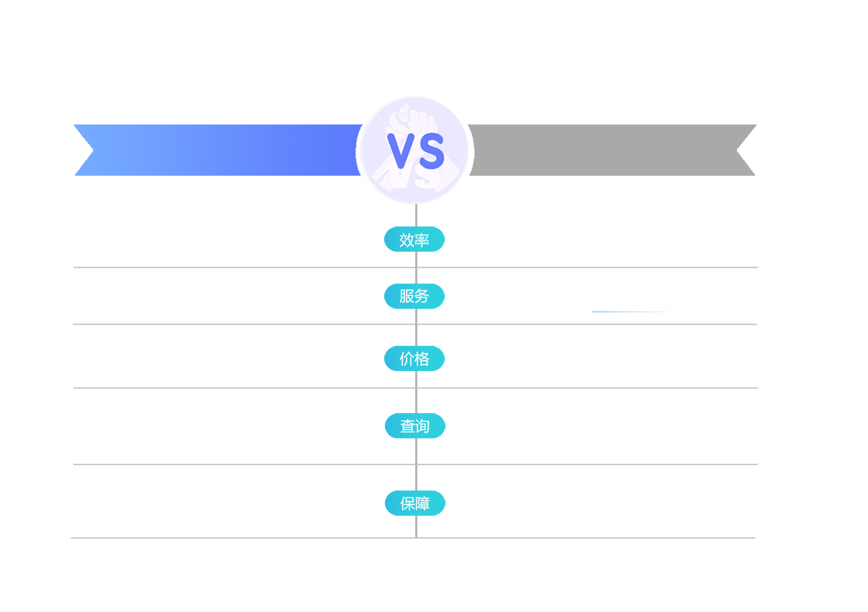Click the empty right cell of the 保障 row
Image resolution: width=868 pixels, height=612 pixels.
click(x=587, y=501)
